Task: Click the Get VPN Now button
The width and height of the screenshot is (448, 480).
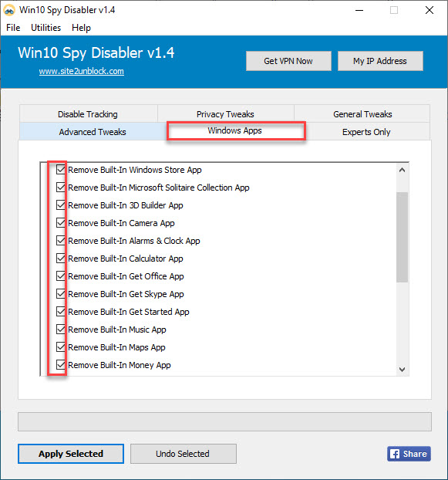Action: (288, 61)
